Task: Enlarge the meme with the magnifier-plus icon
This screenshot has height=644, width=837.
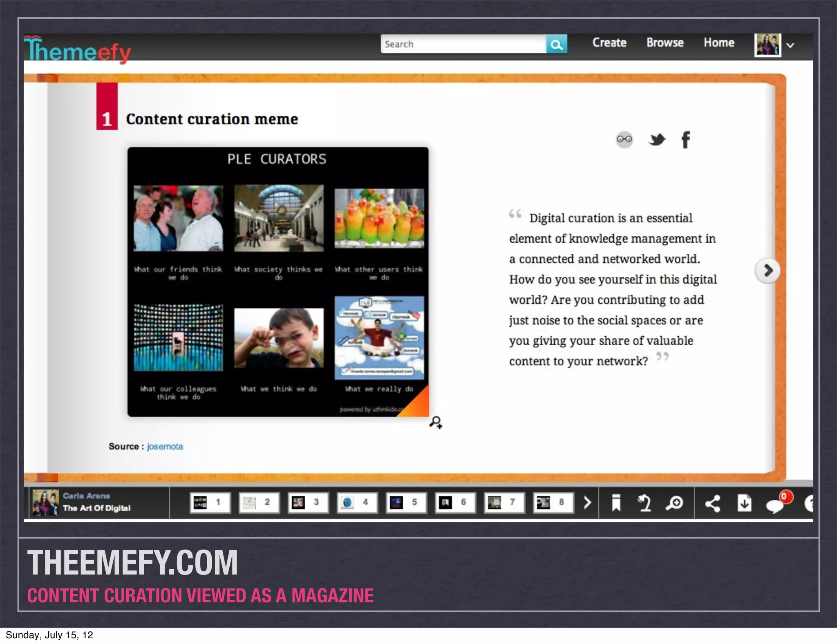Action: pos(436,422)
